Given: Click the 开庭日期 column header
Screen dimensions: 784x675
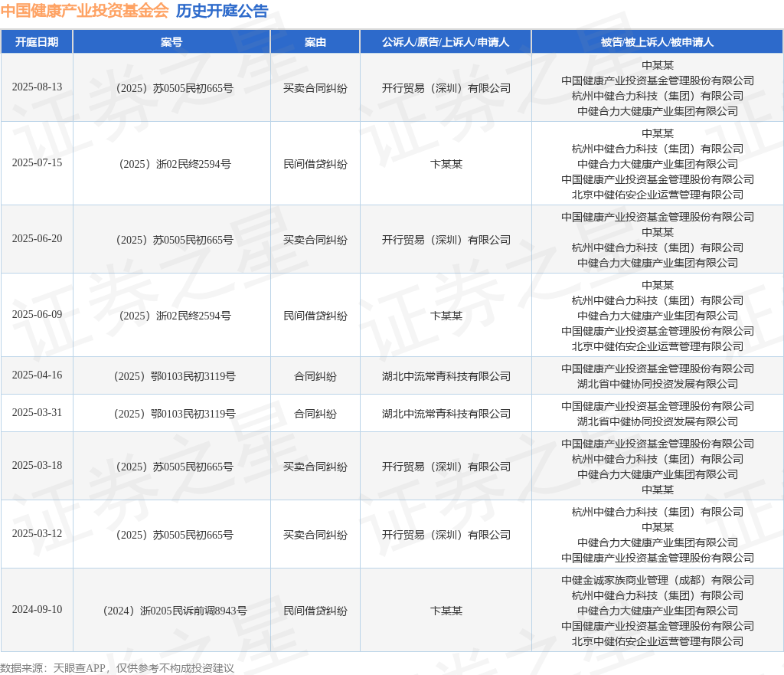Looking at the screenshot, I should (x=37, y=42).
